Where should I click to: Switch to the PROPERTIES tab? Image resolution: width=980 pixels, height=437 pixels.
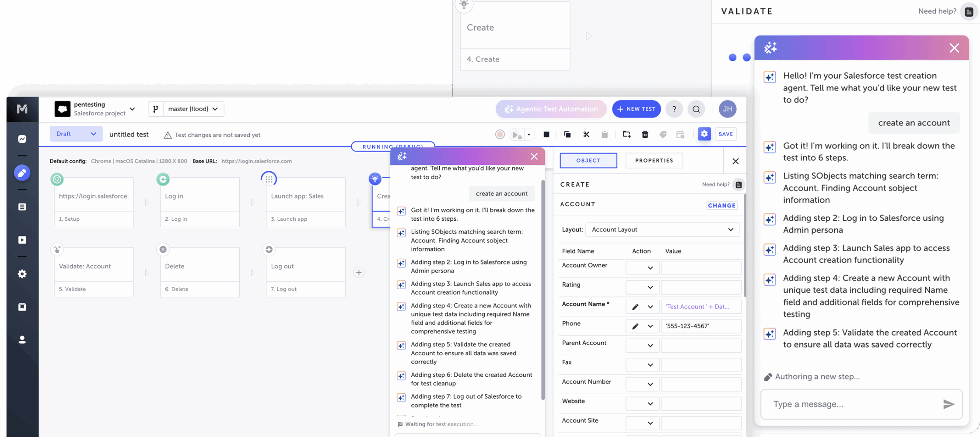[x=654, y=160]
